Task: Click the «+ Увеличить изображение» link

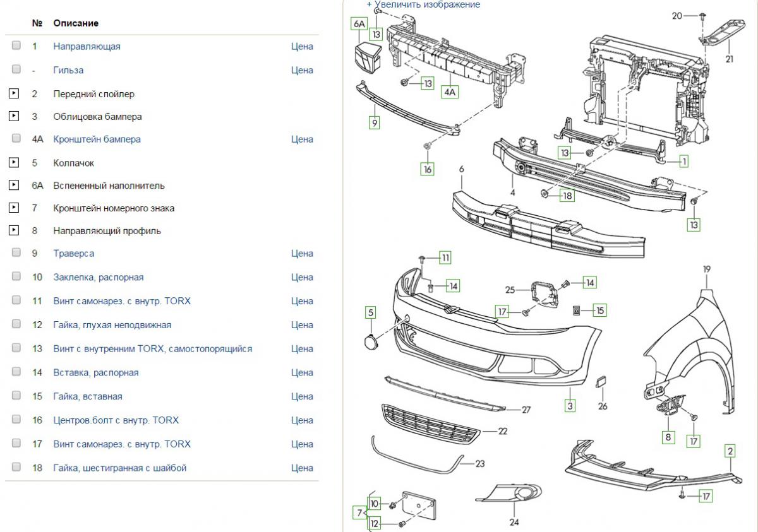Action: point(423,4)
